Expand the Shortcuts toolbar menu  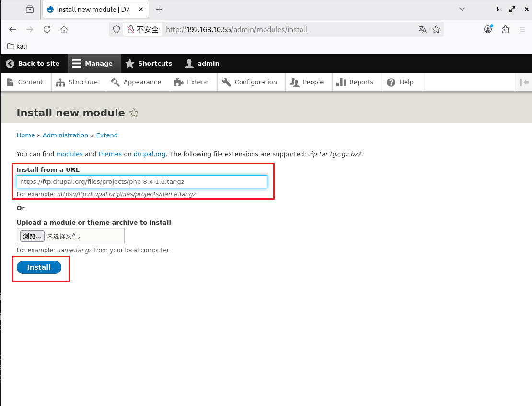click(149, 63)
